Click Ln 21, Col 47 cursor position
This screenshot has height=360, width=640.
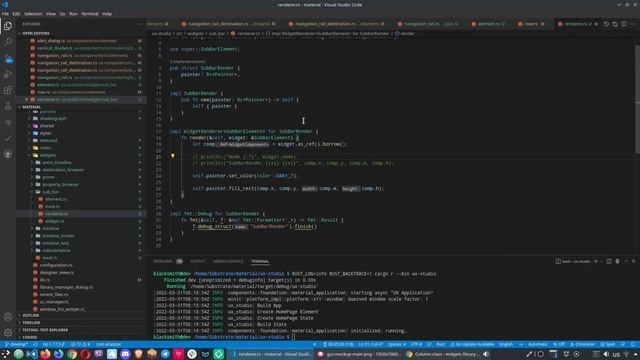pyautogui.click(x=371, y=344)
